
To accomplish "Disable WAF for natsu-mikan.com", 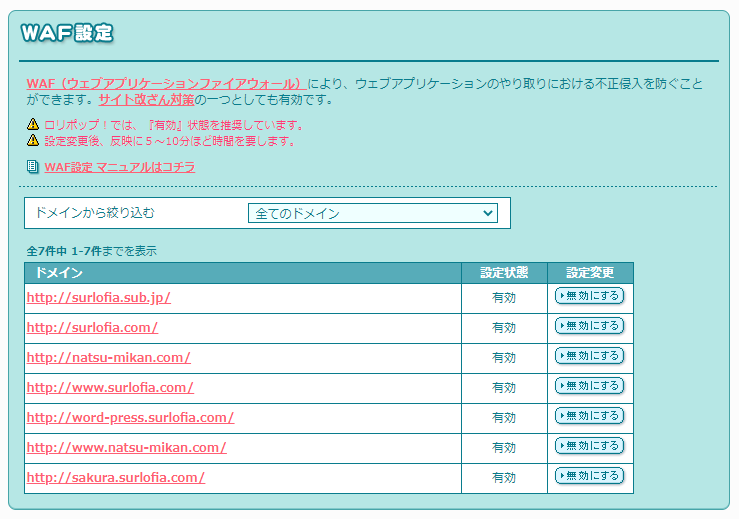I will (589, 356).
